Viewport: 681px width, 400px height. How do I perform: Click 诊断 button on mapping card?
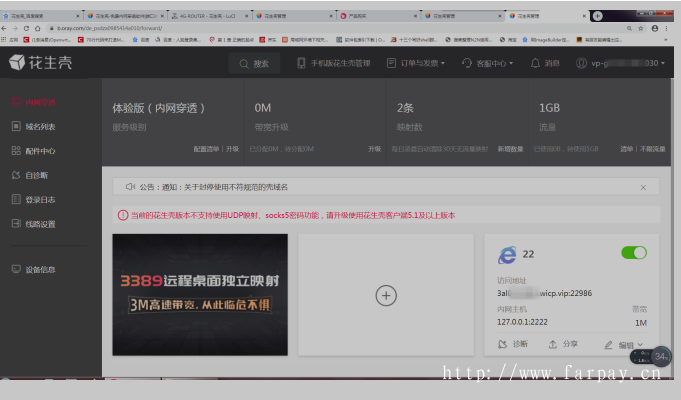coord(513,344)
